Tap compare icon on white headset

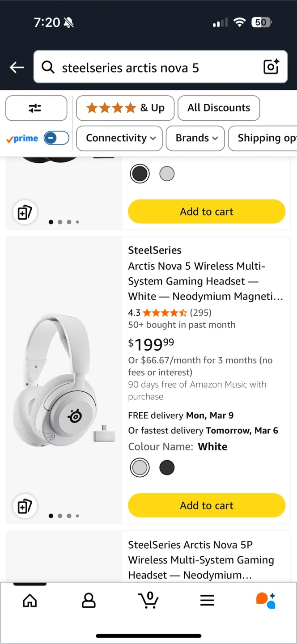point(25,507)
